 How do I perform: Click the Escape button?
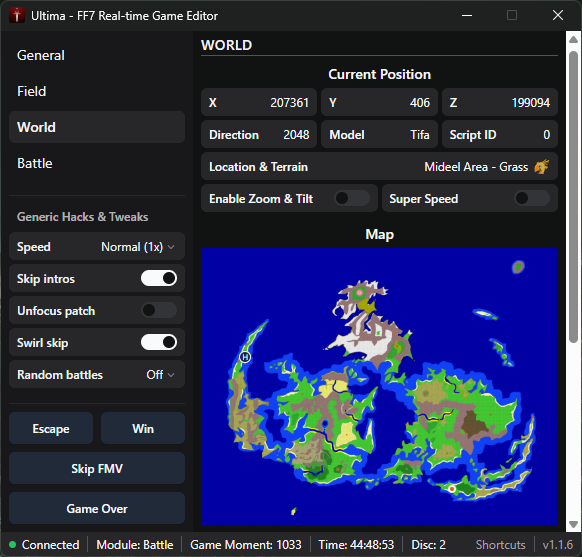pos(51,428)
